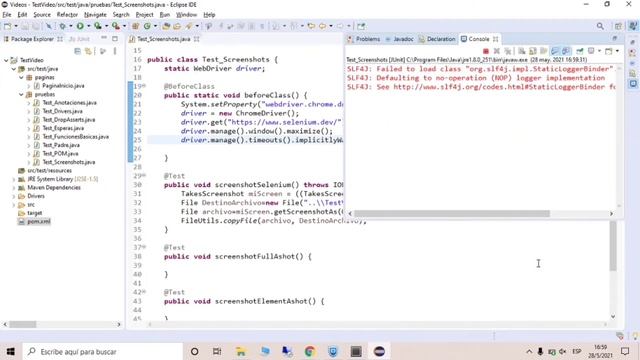Maximize the Package Explorer panel
This screenshot has width=640, height=360.
115,38
